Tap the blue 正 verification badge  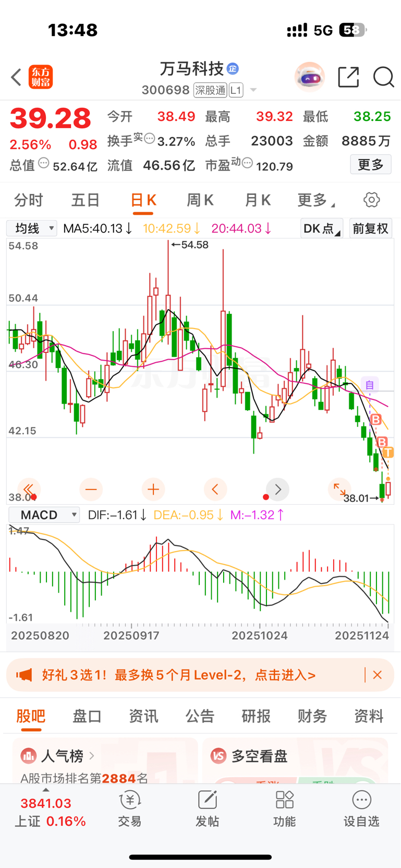[233, 68]
